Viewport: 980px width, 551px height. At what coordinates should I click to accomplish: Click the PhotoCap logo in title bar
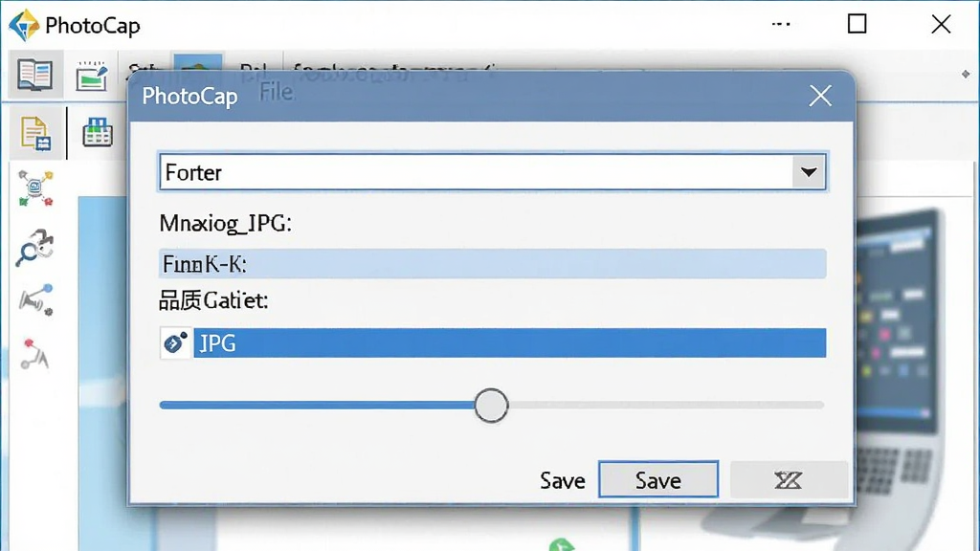[x=24, y=25]
